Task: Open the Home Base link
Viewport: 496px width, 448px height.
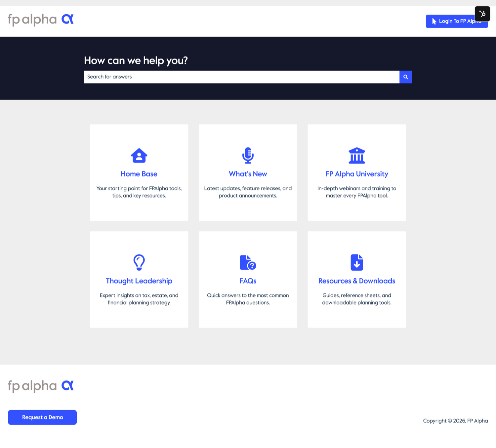Action: tap(139, 174)
